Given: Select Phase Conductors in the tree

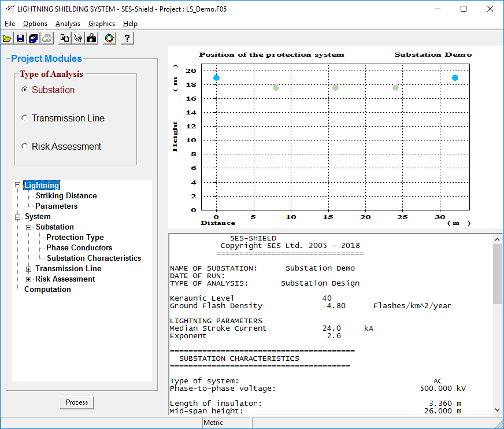Looking at the screenshot, I should pos(79,247).
